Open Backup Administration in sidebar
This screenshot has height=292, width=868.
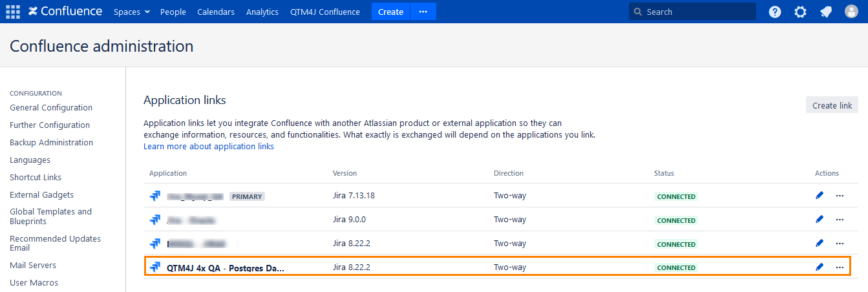point(51,143)
